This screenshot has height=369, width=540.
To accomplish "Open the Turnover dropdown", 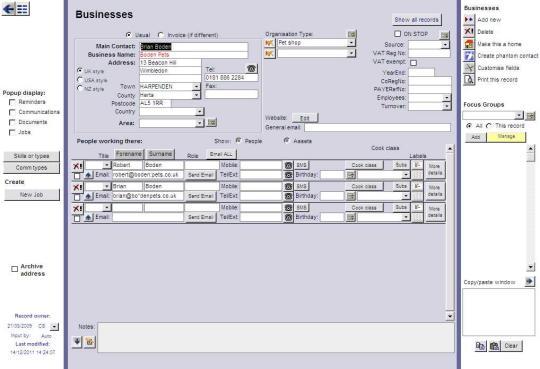I will click(446, 106).
